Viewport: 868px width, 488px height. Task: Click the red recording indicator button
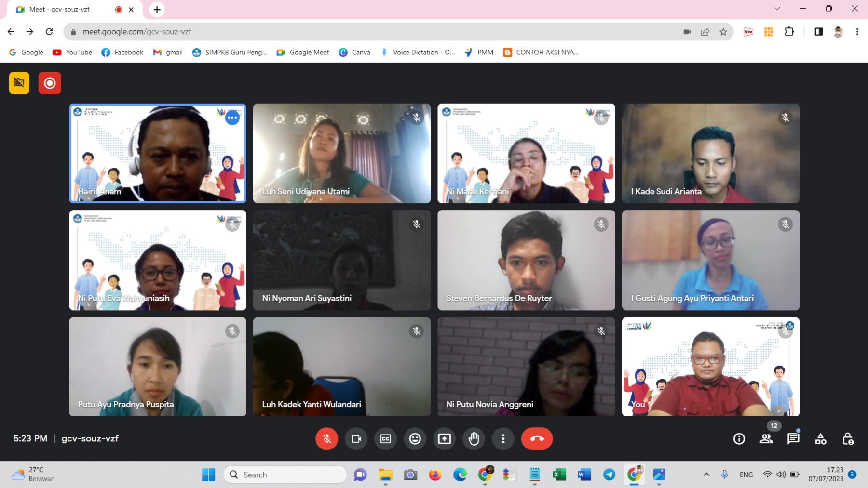[50, 83]
